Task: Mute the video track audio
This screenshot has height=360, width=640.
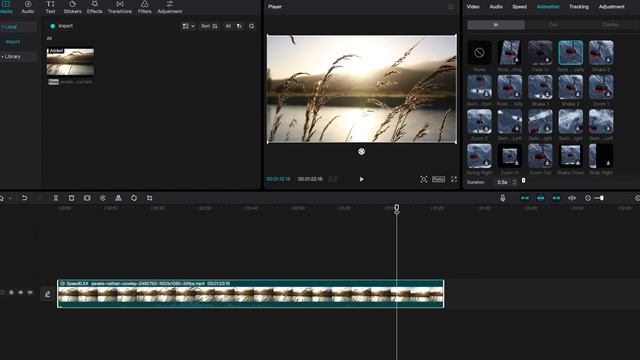Action: [x=30, y=293]
